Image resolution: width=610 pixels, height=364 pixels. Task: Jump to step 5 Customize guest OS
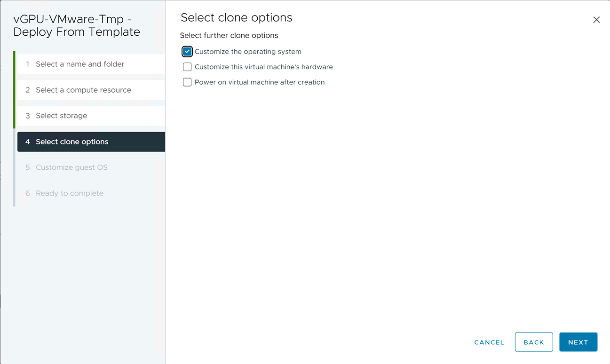pyautogui.click(x=71, y=167)
